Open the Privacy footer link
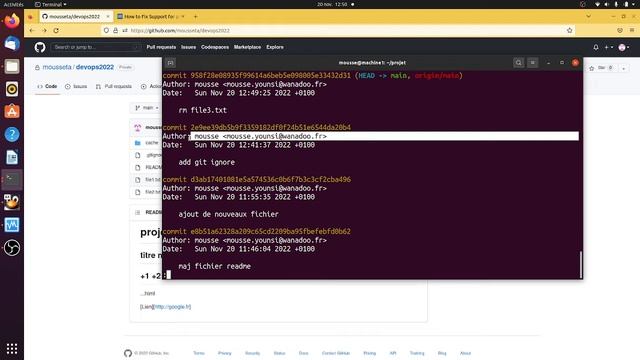The image size is (640, 360). [x=224, y=353]
